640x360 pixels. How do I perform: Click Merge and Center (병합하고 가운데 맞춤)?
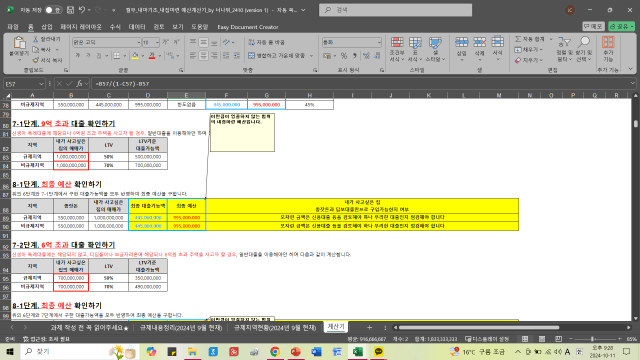click(x=277, y=56)
